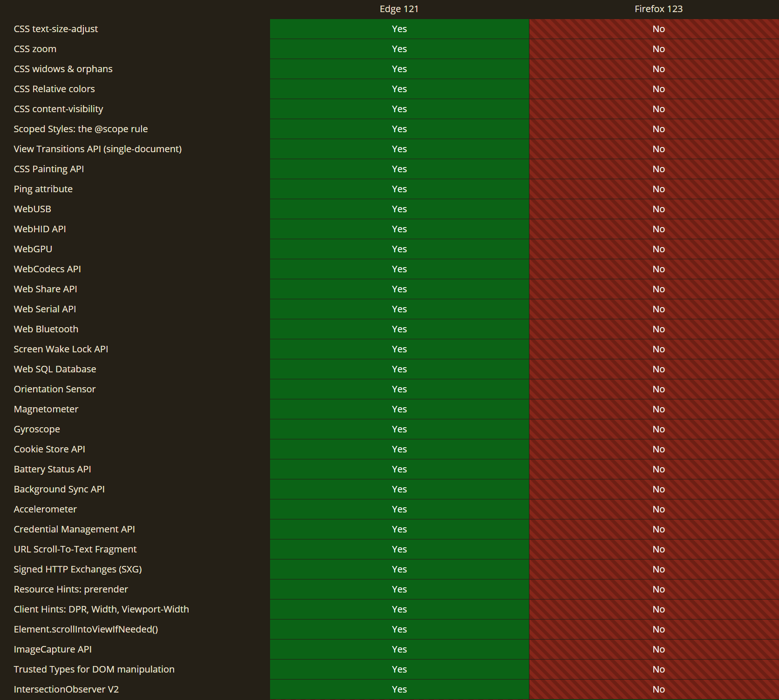Click Edge Yes cell for Gyroscope

pyautogui.click(x=399, y=429)
